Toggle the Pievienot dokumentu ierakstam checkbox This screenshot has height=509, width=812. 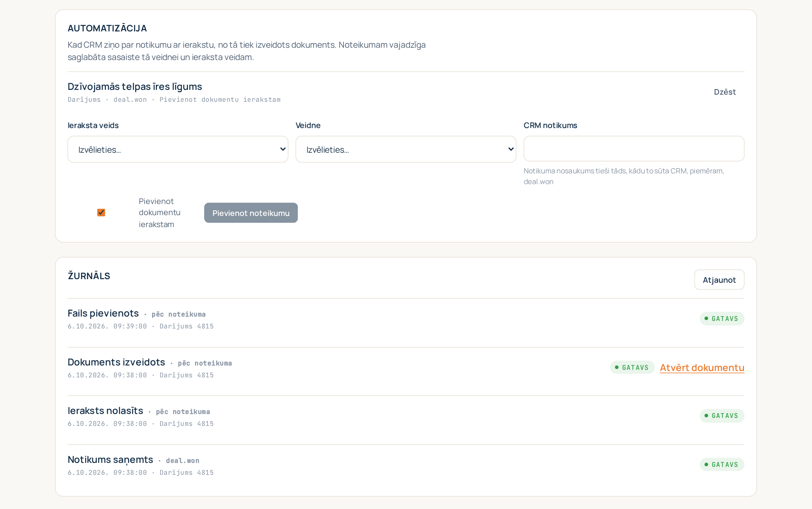pos(101,213)
